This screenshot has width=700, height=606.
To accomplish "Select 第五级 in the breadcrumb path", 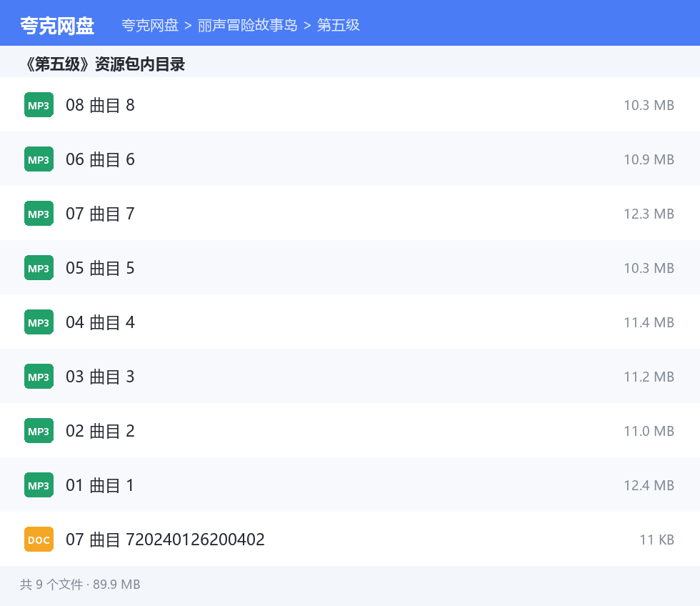I will point(339,25).
